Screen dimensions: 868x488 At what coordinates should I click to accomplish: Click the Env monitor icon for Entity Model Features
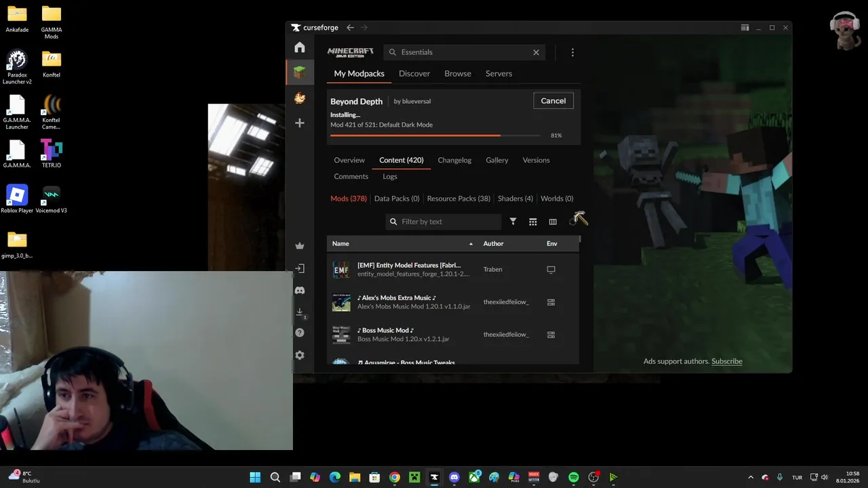click(551, 269)
